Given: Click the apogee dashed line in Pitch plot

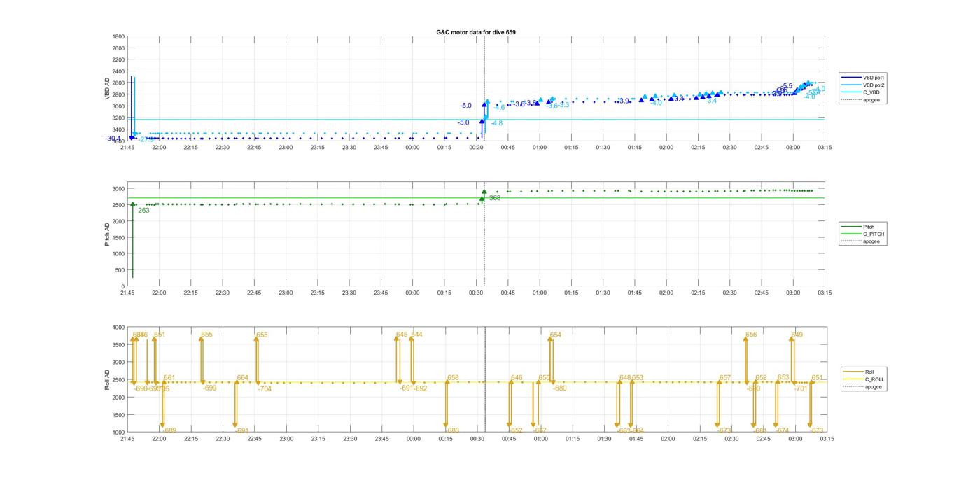Looking at the screenshot, I should point(485,234).
